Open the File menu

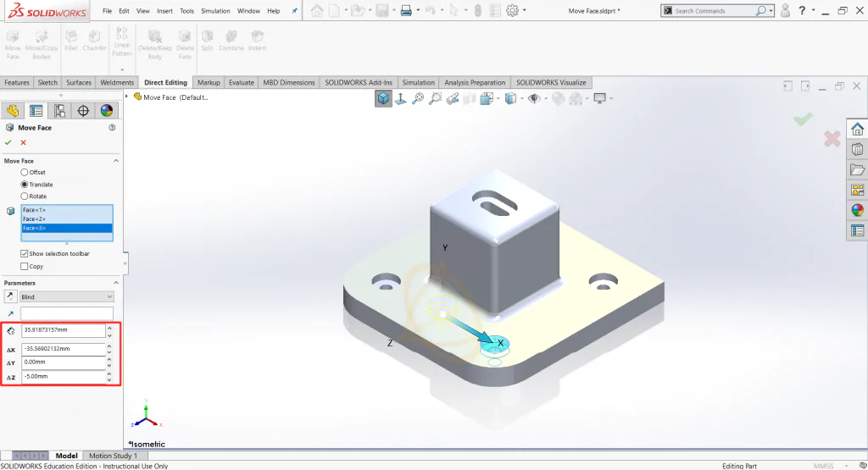coord(107,11)
